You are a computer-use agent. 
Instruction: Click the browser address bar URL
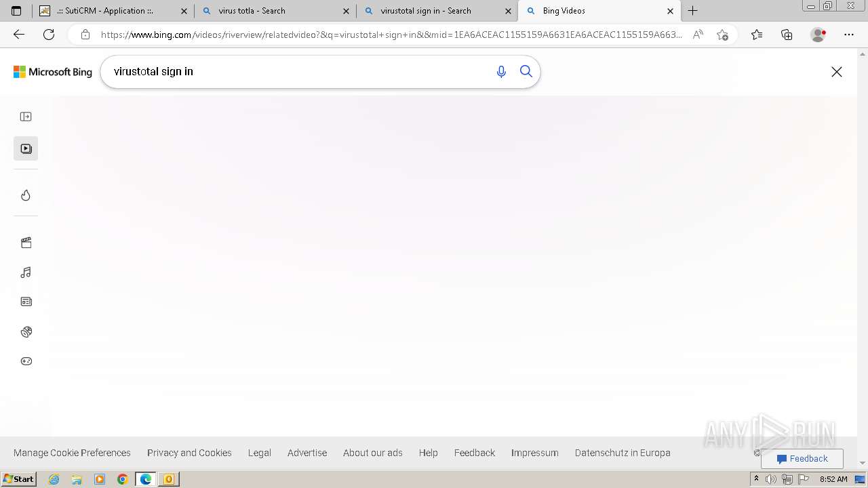click(391, 35)
